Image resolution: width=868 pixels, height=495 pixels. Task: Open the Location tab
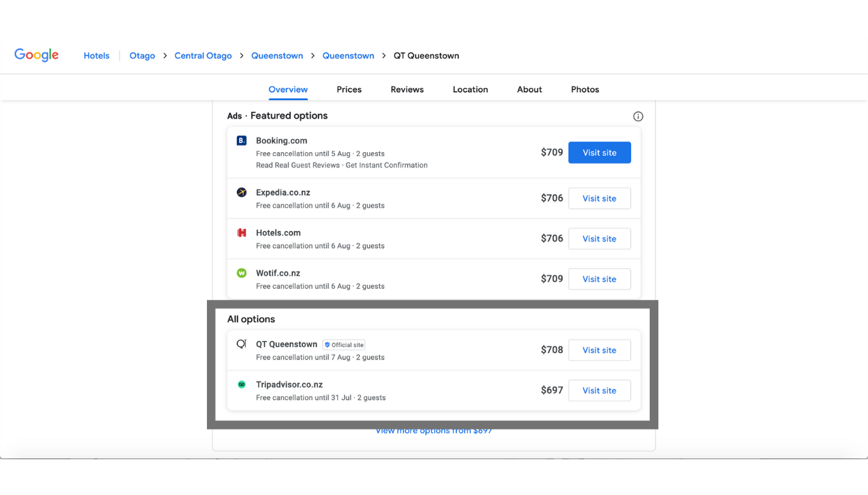[x=470, y=89]
